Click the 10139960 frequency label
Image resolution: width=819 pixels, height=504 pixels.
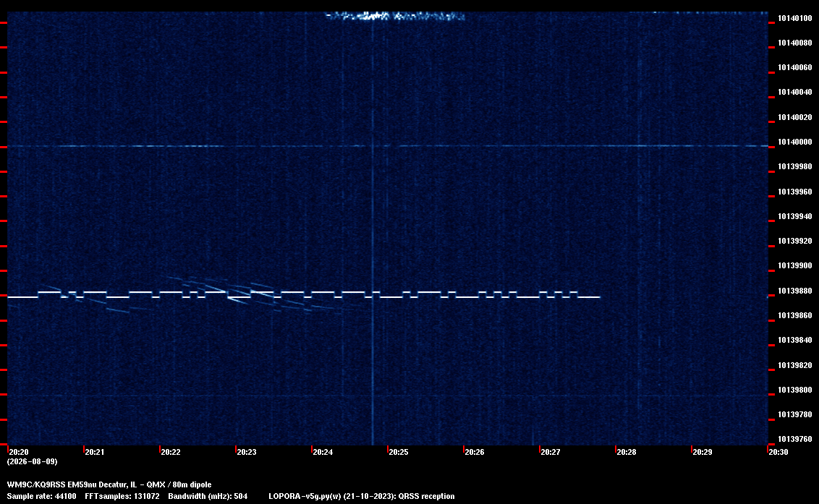[794, 192]
